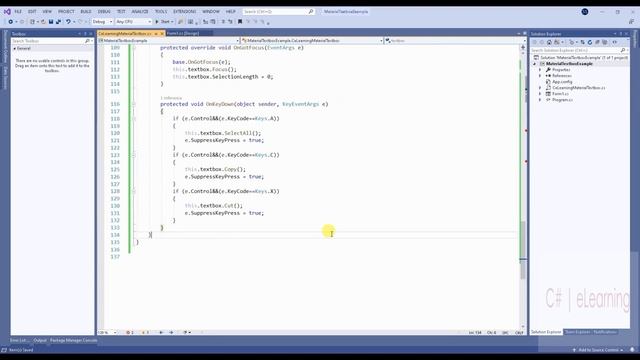Open the DEBUG menu
This screenshot has width=640, height=360.
[104, 11]
